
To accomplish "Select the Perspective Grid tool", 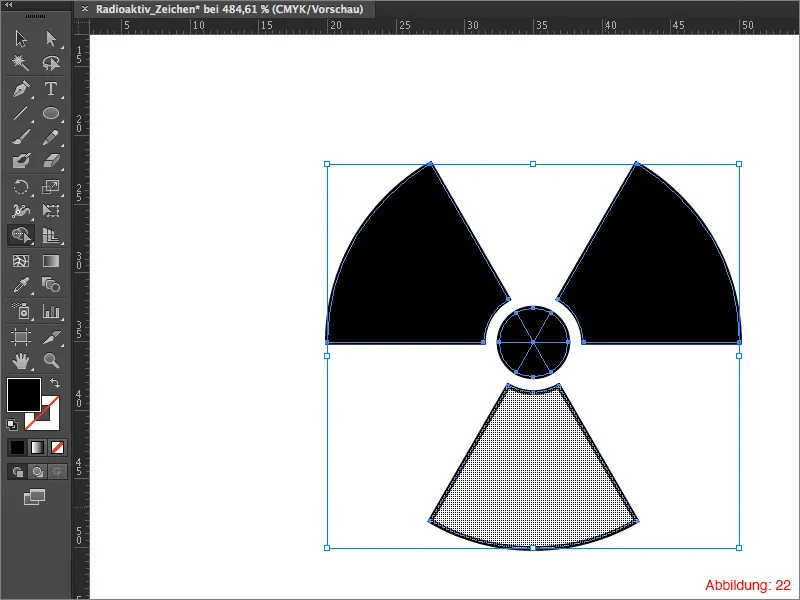I will [51, 235].
